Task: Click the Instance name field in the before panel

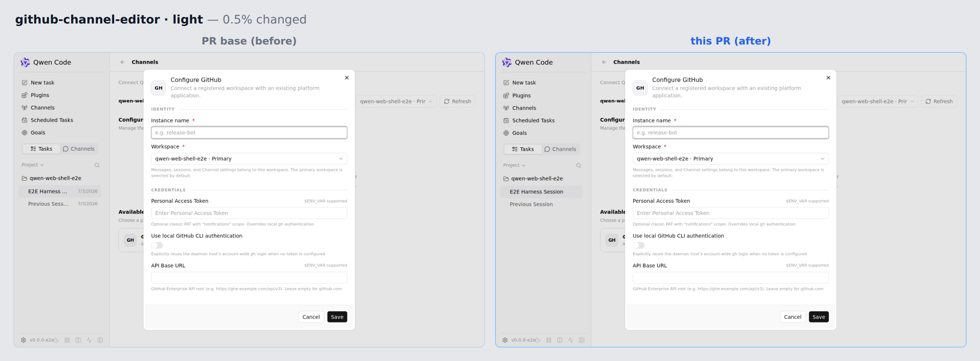Action: coord(249,133)
